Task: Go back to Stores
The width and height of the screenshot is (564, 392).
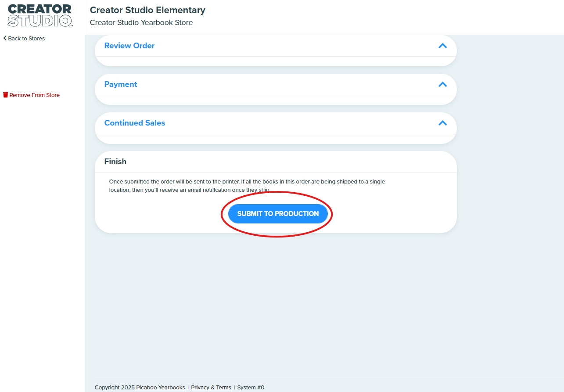Action: [26, 38]
